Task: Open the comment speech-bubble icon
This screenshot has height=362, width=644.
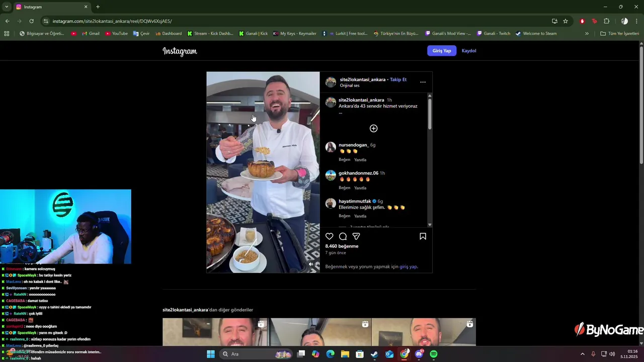Action: point(343,236)
